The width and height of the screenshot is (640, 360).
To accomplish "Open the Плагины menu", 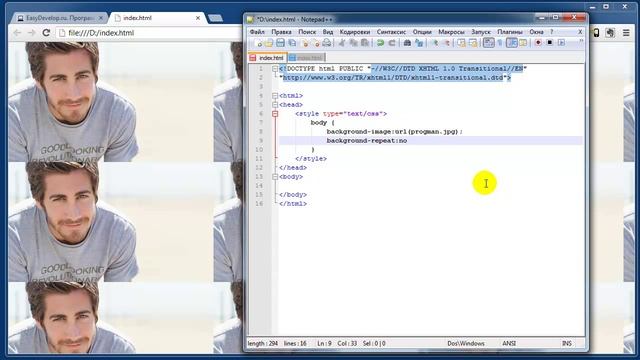I will (x=509, y=32).
